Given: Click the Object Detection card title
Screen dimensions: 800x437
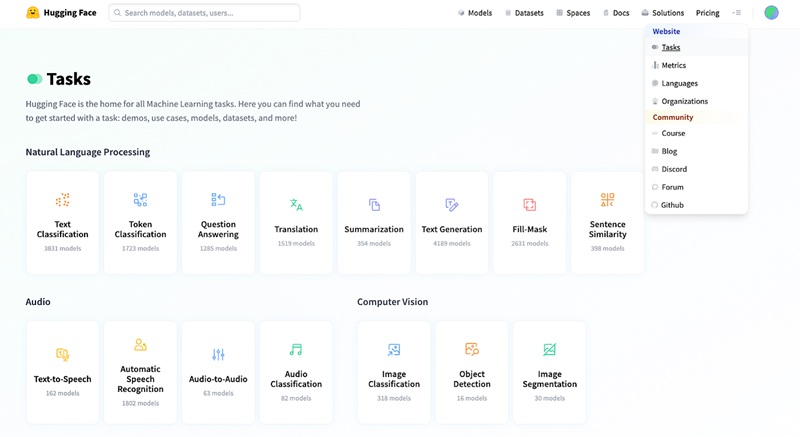Looking at the screenshot, I should (x=472, y=379).
